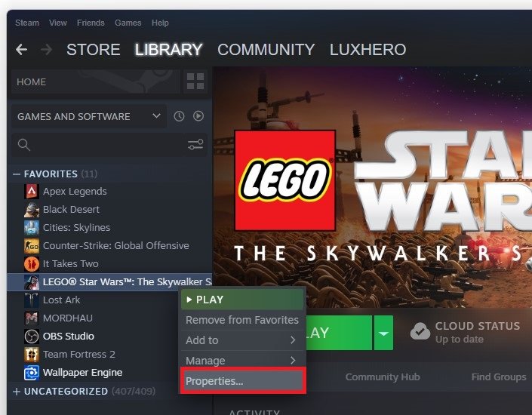Image resolution: width=532 pixels, height=415 pixels.
Task: Open Games and Software filter dropdown
Action: [89, 116]
